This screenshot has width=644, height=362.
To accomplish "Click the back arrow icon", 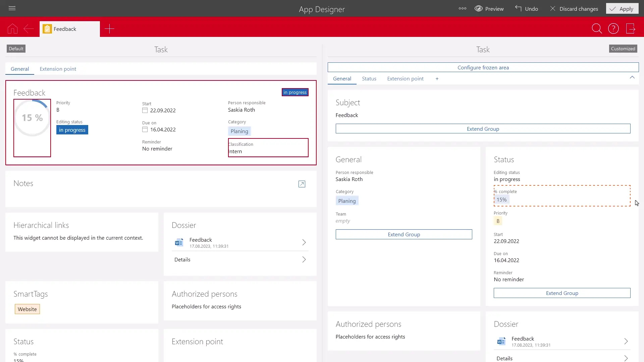I will click(x=29, y=29).
